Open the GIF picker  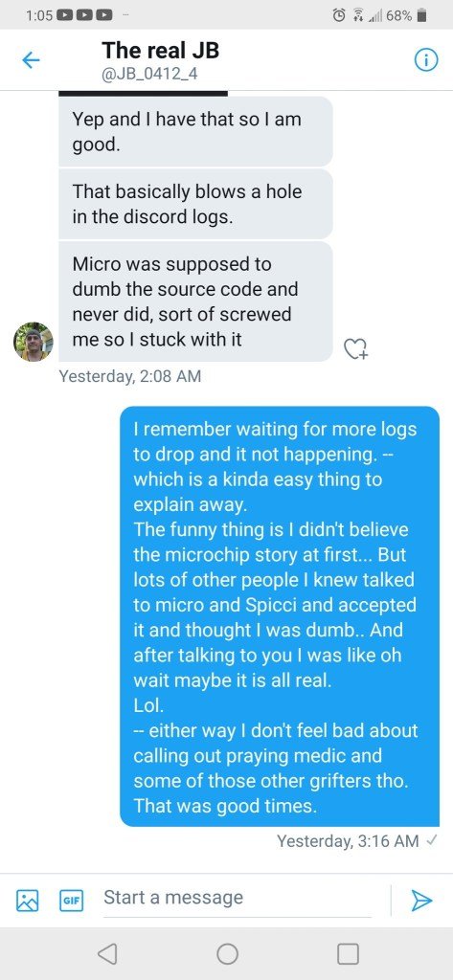[70, 901]
